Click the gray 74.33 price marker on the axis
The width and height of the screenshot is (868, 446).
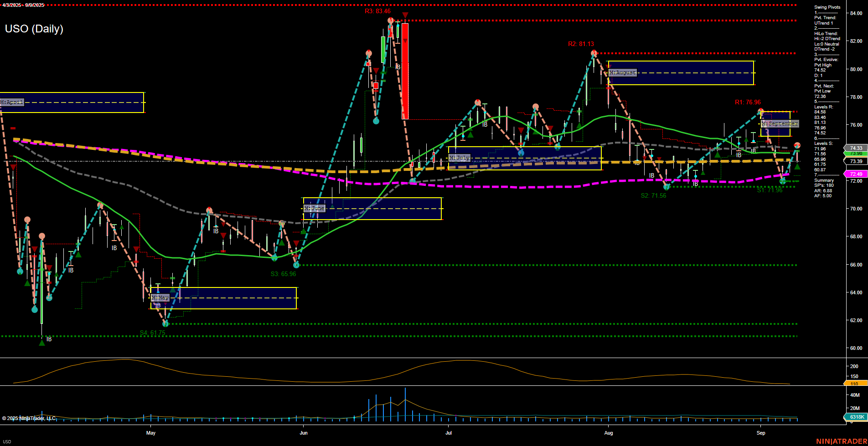point(857,149)
